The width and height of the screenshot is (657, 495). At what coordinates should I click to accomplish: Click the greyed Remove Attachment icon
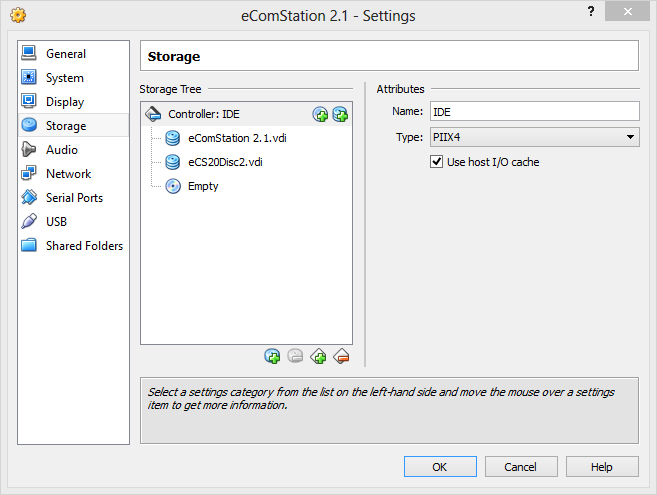[x=295, y=356]
